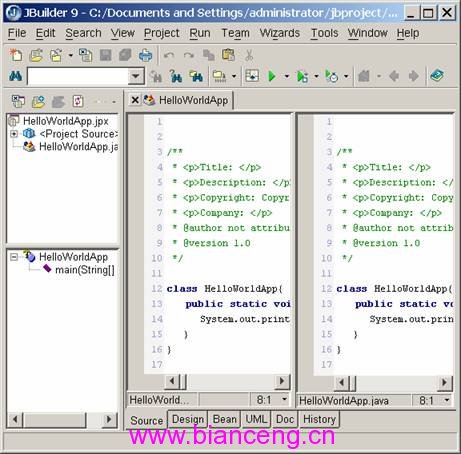
Task: Switch to the Bean tab
Action: tap(225, 419)
